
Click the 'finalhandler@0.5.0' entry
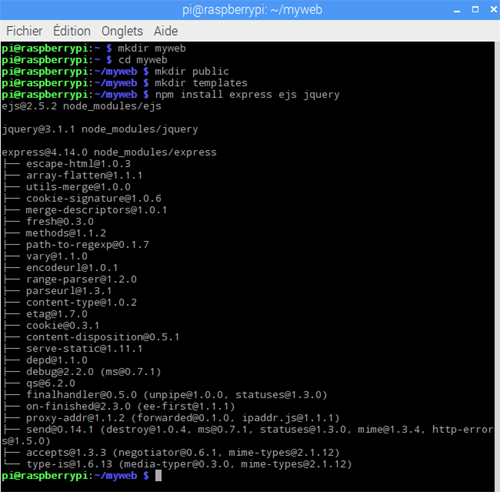[x=81, y=395]
